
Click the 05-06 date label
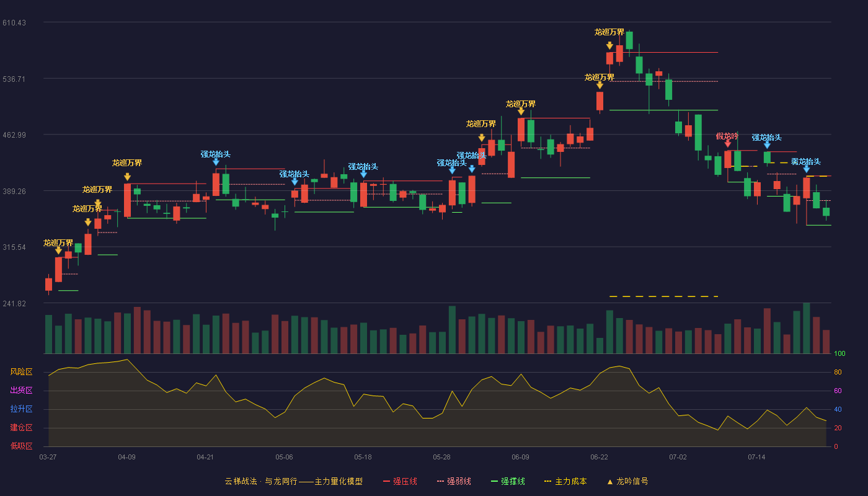click(x=284, y=457)
